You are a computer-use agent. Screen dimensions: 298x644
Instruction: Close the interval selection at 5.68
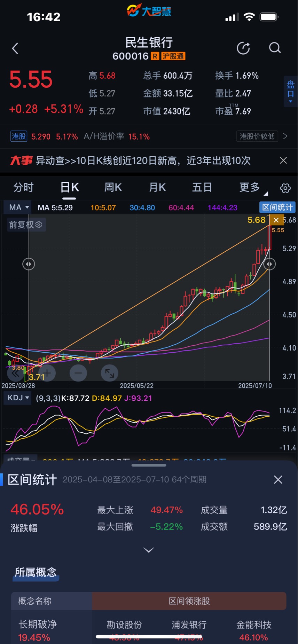pos(276,220)
